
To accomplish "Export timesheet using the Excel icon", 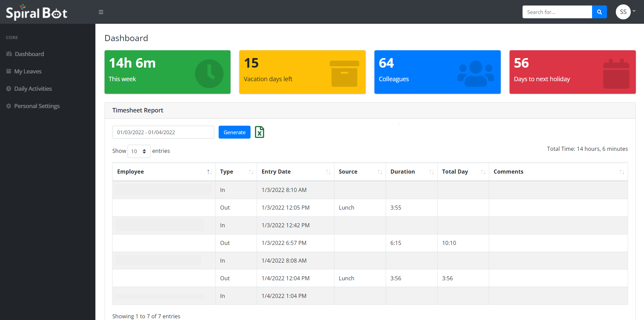I will [259, 132].
